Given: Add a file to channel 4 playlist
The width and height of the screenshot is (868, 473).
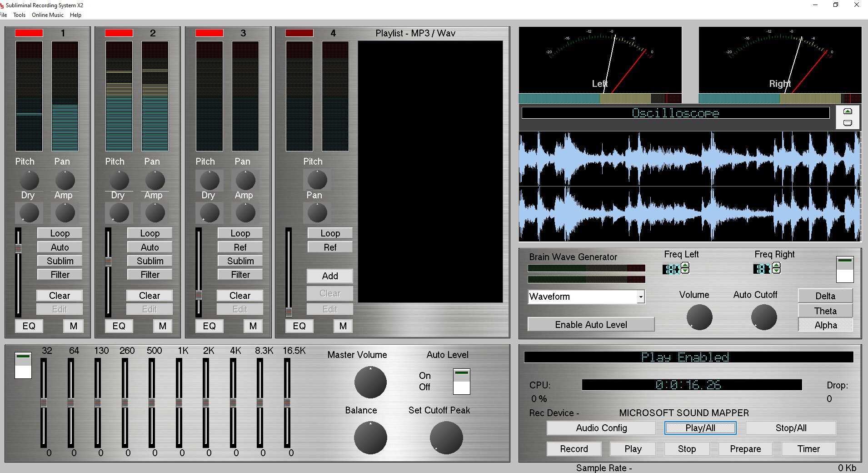Looking at the screenshot, I should 330,276.
